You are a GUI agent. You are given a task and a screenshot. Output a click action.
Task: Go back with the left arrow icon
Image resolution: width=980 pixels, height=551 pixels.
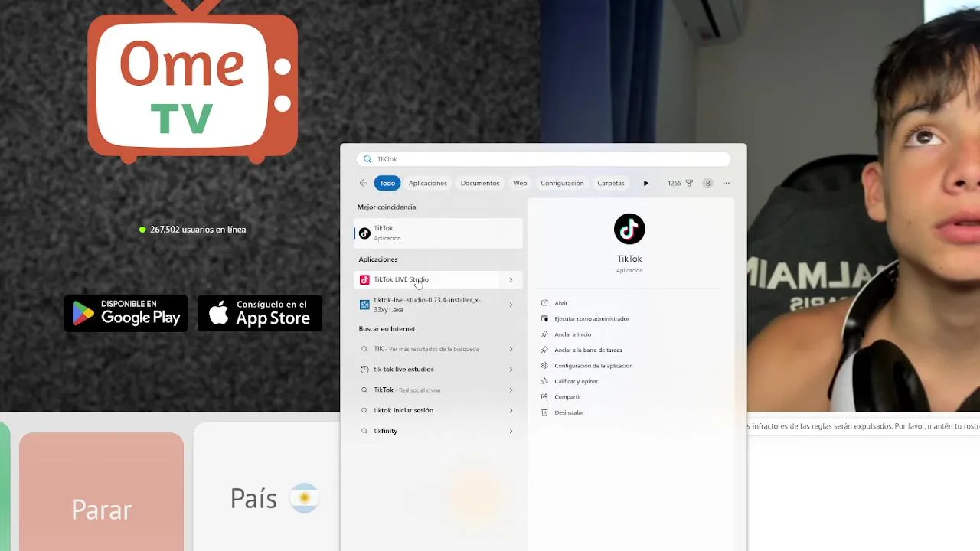click(x=363, y=183)
